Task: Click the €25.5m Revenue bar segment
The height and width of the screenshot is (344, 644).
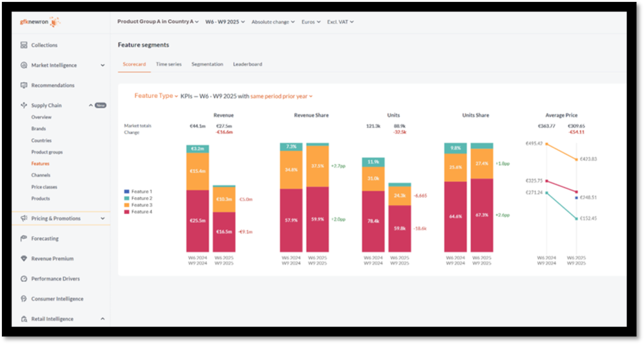Action: point(197,221)
